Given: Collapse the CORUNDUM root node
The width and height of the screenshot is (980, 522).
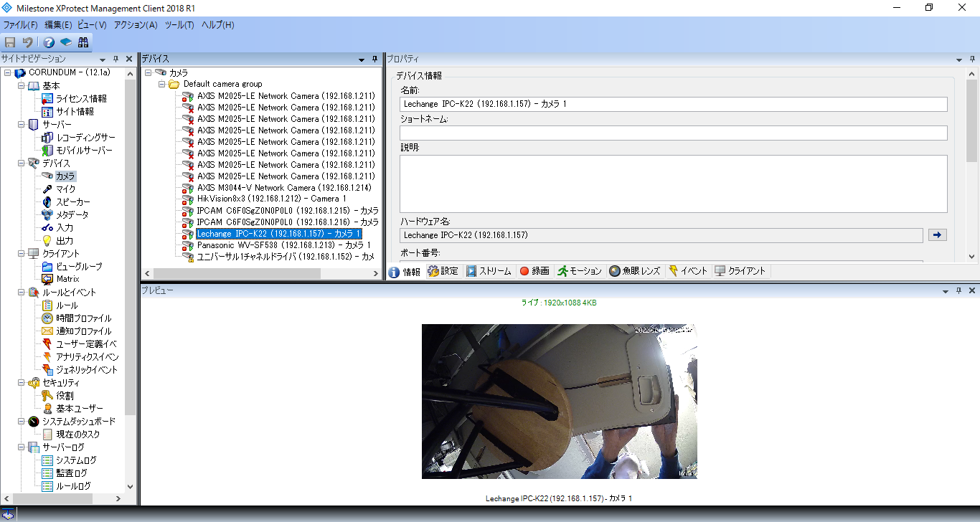Looking at the screenshot, I should pos(7,73).
